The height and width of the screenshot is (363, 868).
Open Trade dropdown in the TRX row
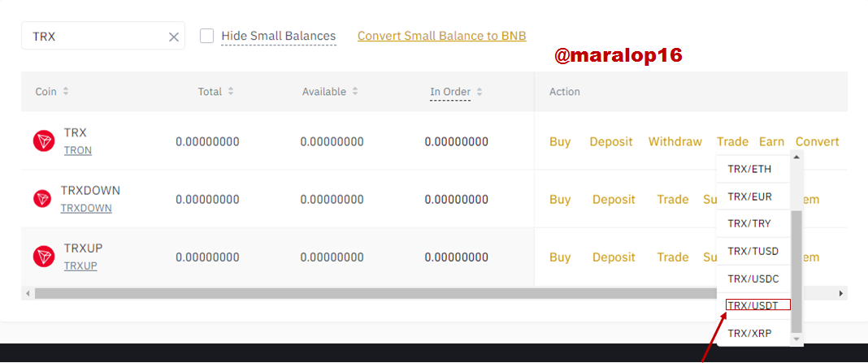(732, 141)
